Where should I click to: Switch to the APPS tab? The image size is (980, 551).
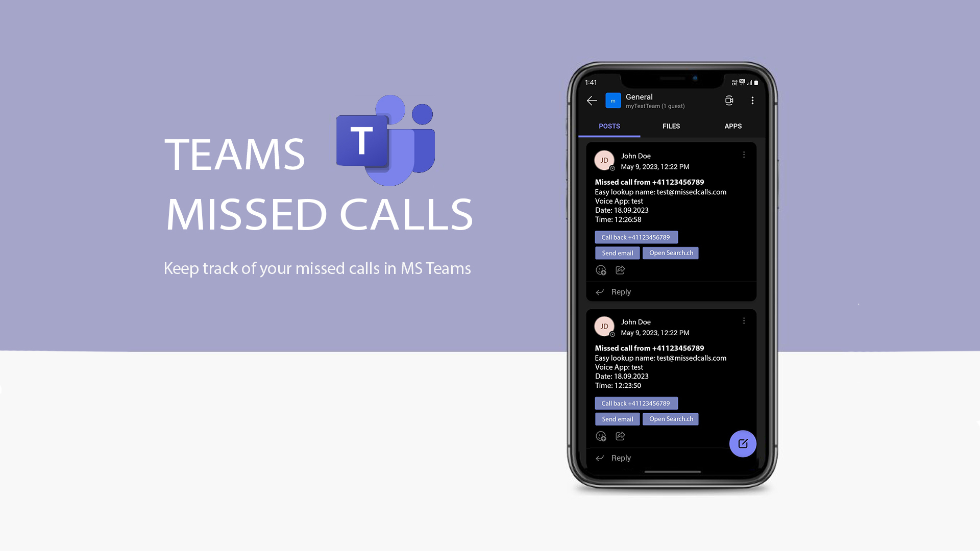point(733,126)
